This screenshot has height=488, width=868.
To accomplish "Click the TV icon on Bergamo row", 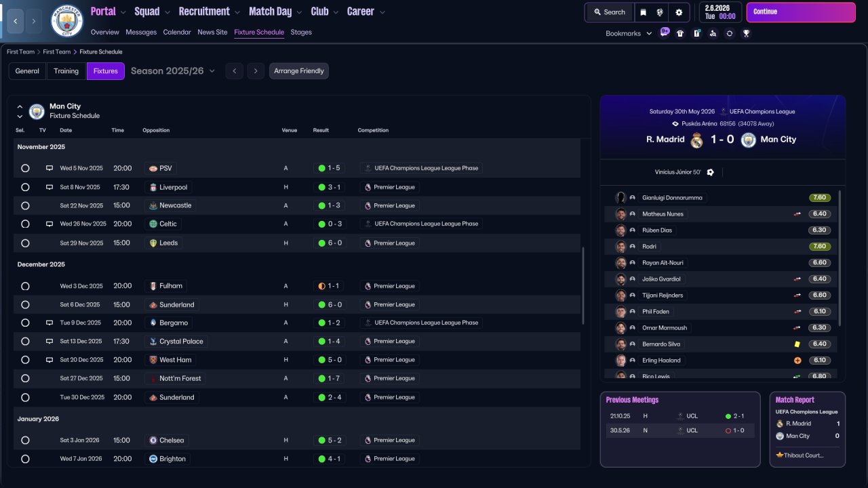I will [49, 323].
